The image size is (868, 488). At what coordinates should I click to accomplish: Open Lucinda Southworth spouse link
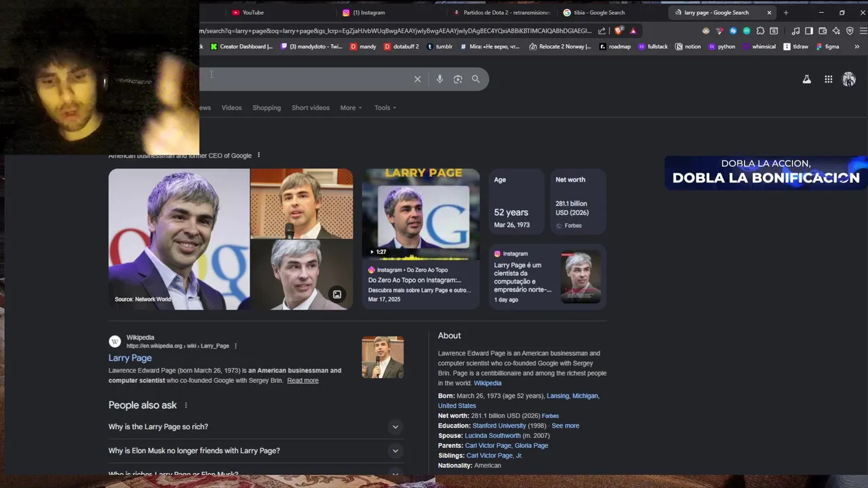pyautogui.click(x=492, y=436)
